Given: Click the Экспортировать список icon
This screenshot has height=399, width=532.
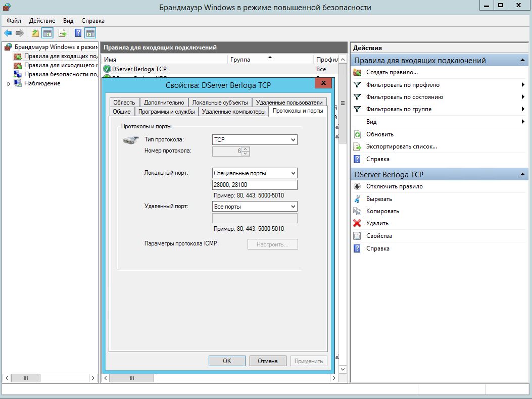Looking at the screenshot, I should (x=357, y=146).
